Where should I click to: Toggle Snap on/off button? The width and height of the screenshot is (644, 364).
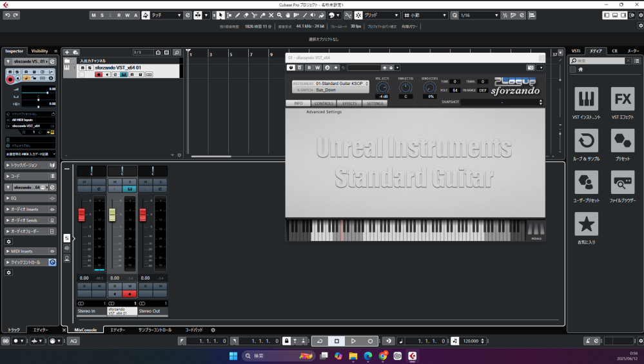(x=358, y=15)
